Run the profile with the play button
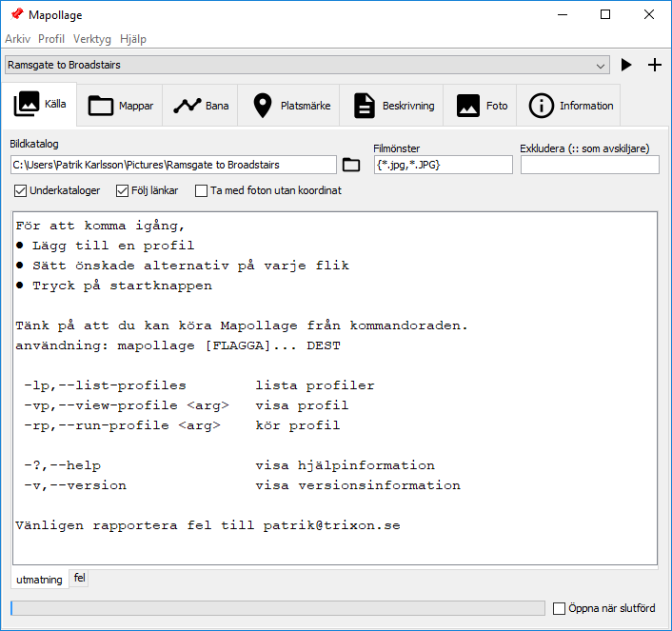672x631 pixels. tap(626, 65)
